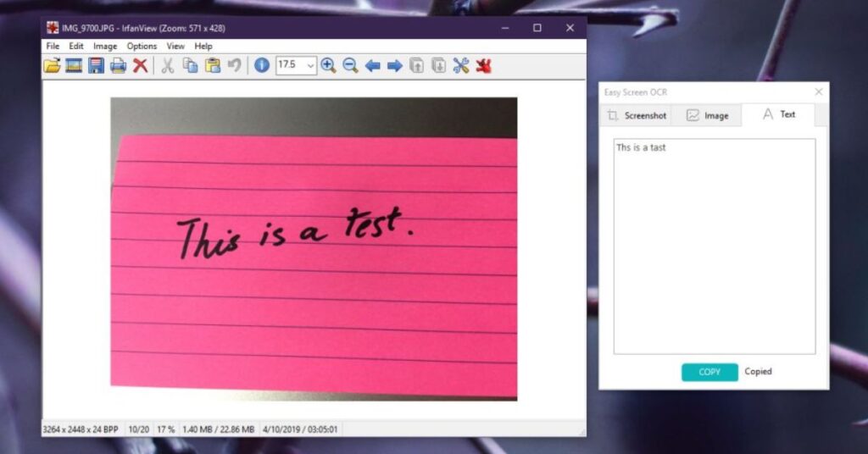Open the Image menu in IrfanView
868x454 pixels.
point(105,46)
